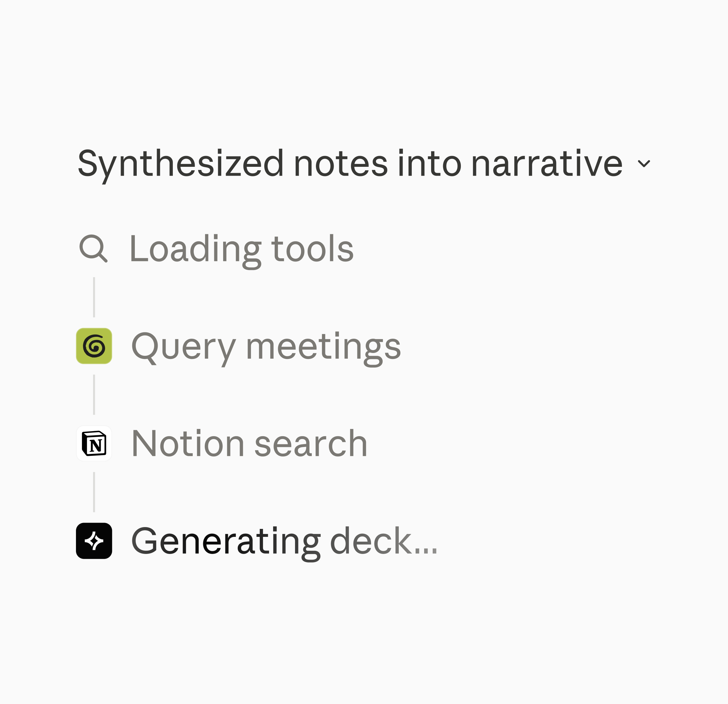Click the black sparkle Generating deck icon
728x704 pixels.
click(94, 541)
